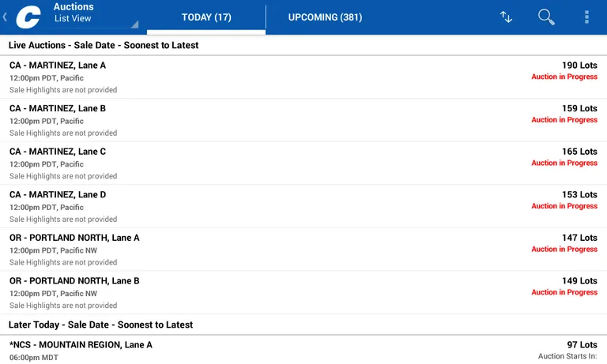Tap the back chevron beside the logo
The height and width of the screenshot is (364, 607).
click(x=5, y=17)
